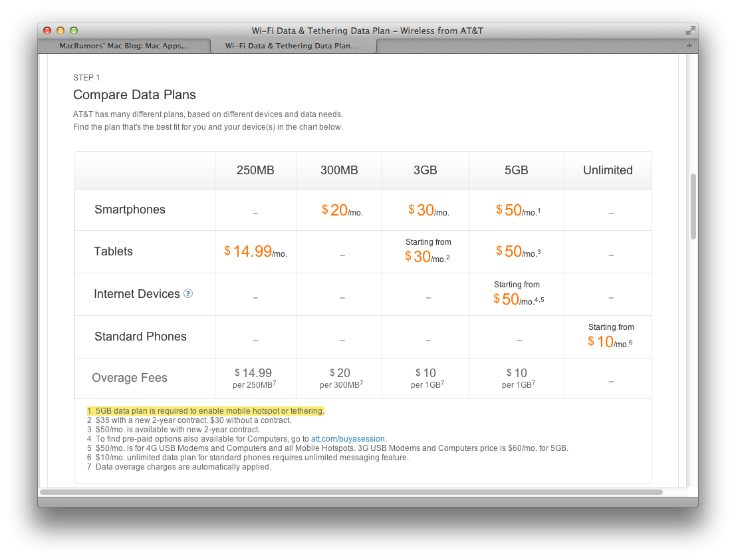The height and width of the screenshot is (560, 736).
Task: Click the Unlimited column header
Action: tap(608, 170)
